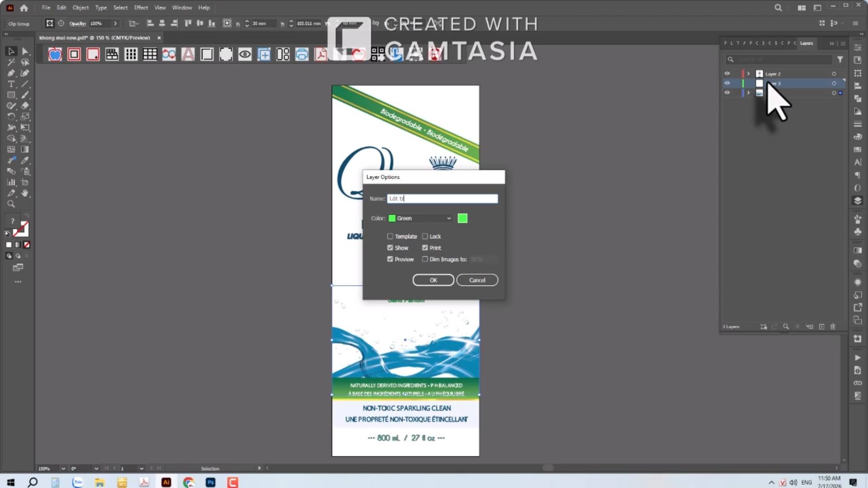The width and height of the screenshot is (868, 488).
Task: Select the Direct Selection tool
Action: point(25,51)
